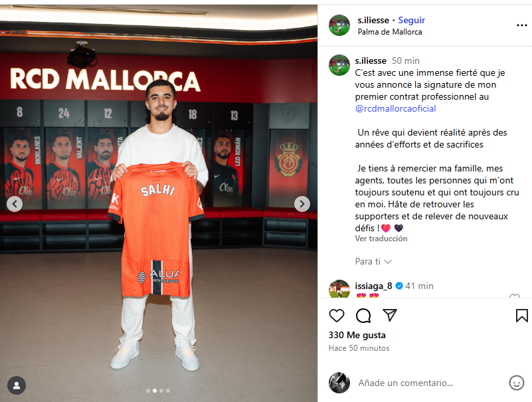This screenshot has width=532, height=402.
Task: Like issiaga_8's comment heart
Action: coord(515,296)
